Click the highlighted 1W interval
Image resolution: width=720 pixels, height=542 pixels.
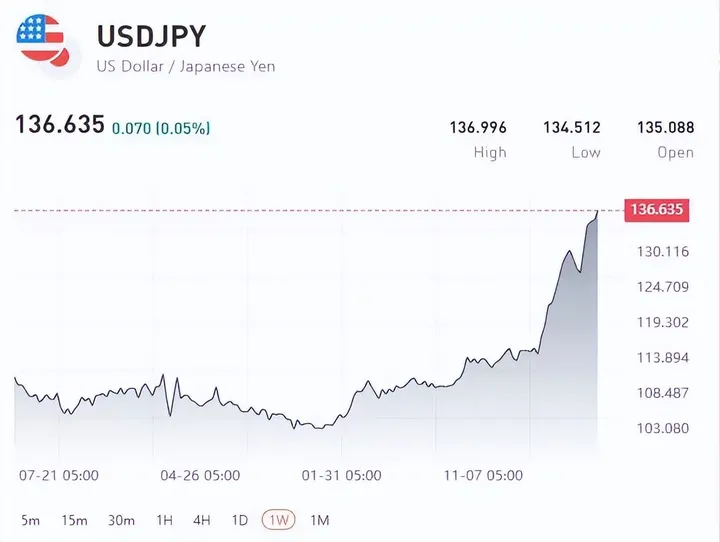click(x=279, y=520)
